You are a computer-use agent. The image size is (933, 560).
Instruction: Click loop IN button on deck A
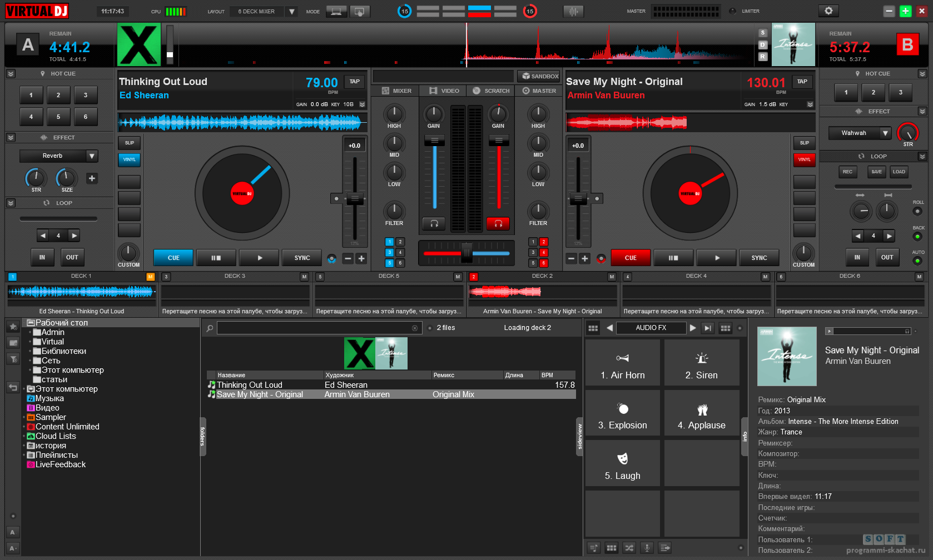pos(42,257)
